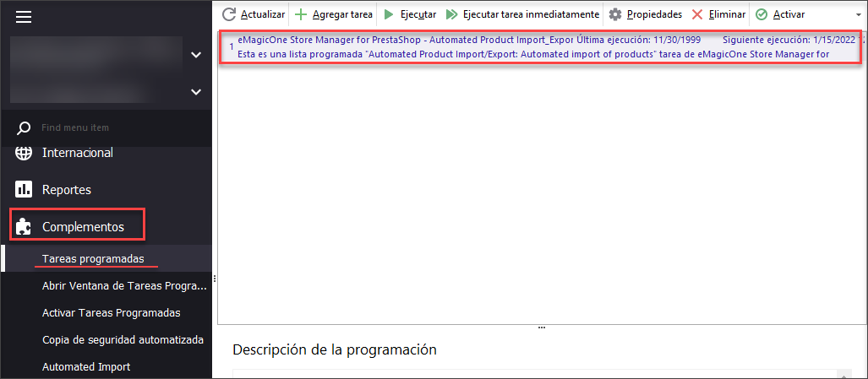Click the double-arrow Ejecutar tarea inmediatamente icon

tap(451, 14)
